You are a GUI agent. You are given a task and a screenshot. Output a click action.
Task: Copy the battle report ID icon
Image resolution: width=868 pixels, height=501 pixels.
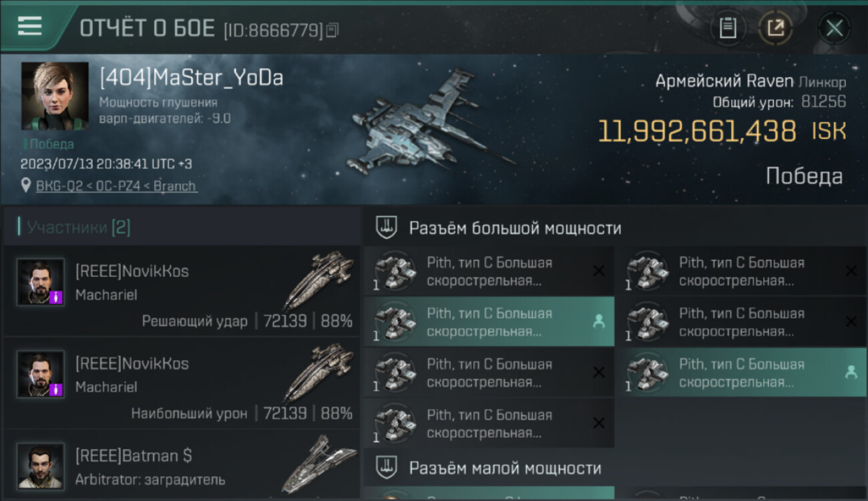(333, 30)
